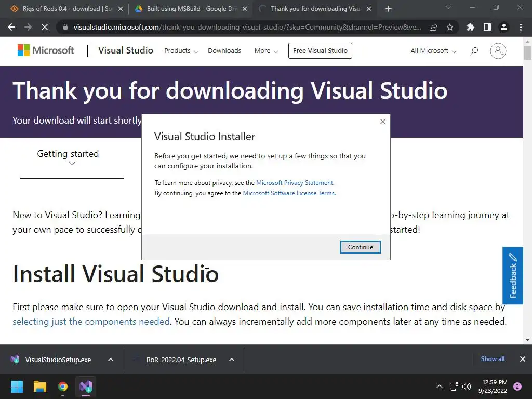Image resolution: width=532 pixels, height=399 pixels.
Task: Open Microsoft Software License Terms link
Action: point(289,193)
